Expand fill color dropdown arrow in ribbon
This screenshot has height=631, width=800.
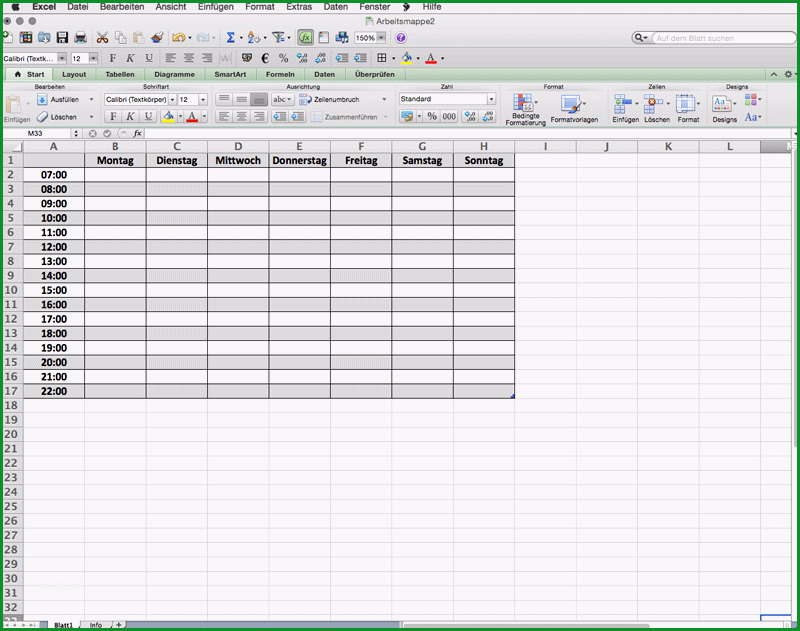[x=180, y=116]
